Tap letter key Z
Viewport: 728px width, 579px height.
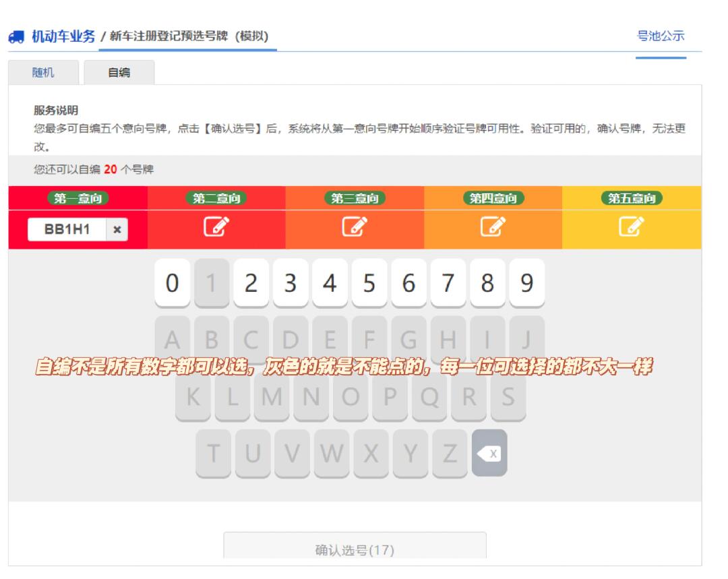[450, 453]
